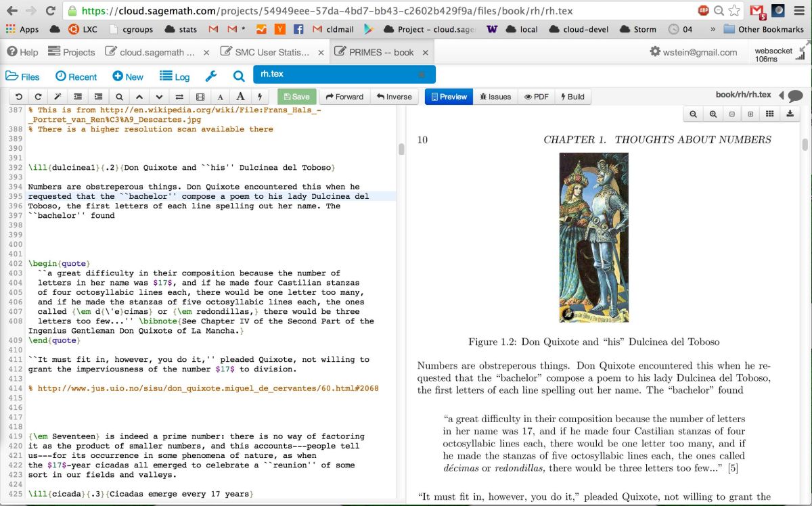Viewport: 812px width, 506px height.
Task: Open the chat speech bubble icon
Action: point(796,96)
